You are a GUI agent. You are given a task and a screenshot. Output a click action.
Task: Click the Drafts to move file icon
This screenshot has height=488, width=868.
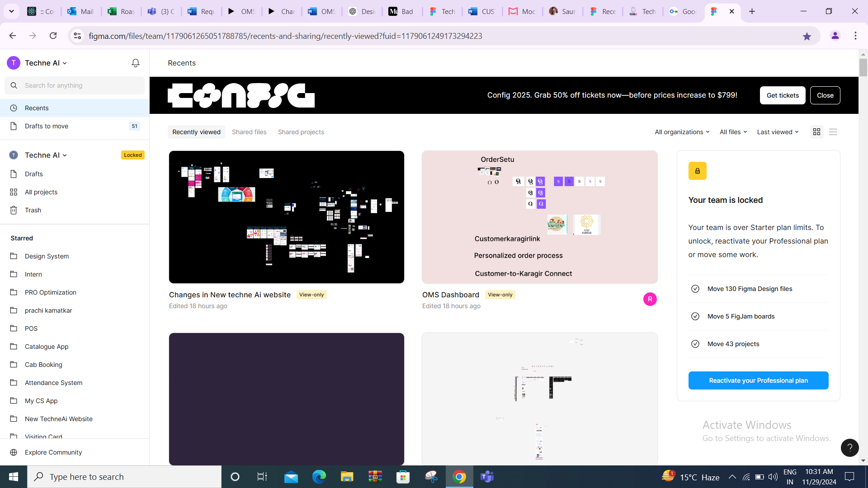coord(14,126)
